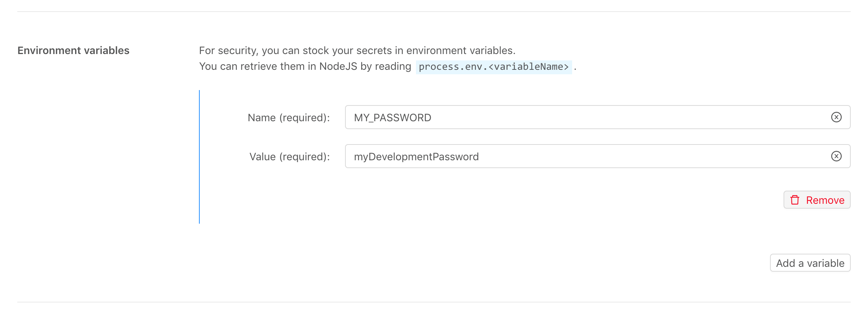Image resolution: width=868 pixels, height=313 pixels.
Task: Remove the MY_PASSWORD variable
Action: pos(817,200)
